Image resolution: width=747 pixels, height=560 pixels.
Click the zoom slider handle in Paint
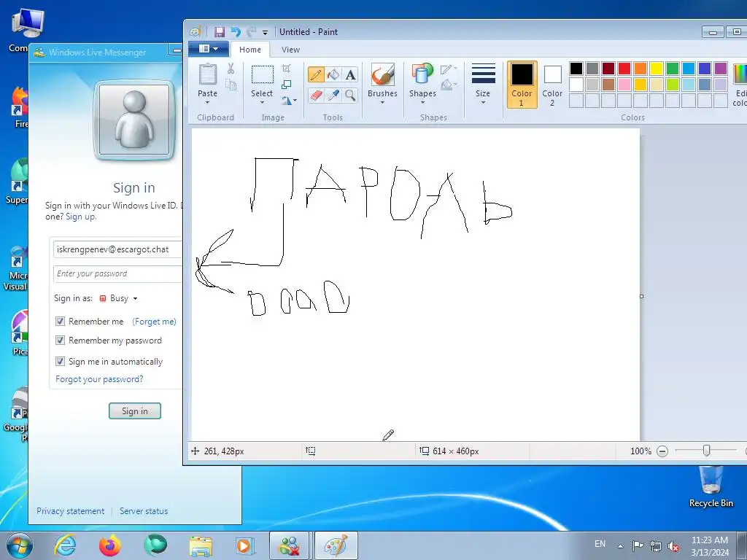click(x=706, y=451)
